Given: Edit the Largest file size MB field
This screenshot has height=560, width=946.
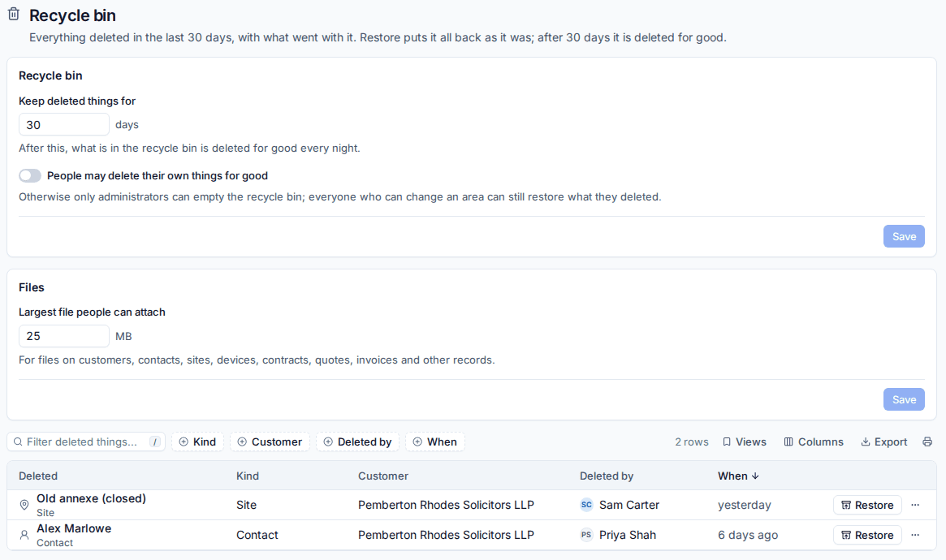Looking at the screenshot, I should 64,336.
